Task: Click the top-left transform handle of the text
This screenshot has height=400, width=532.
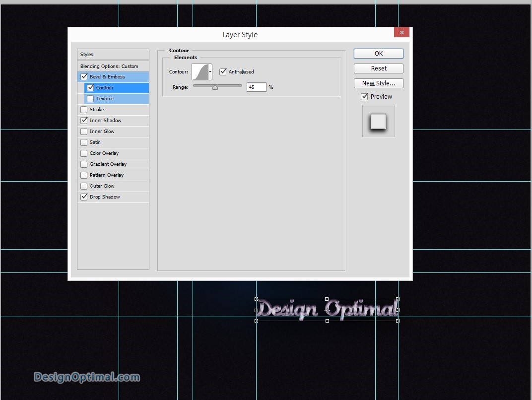Action: [257, 299]
